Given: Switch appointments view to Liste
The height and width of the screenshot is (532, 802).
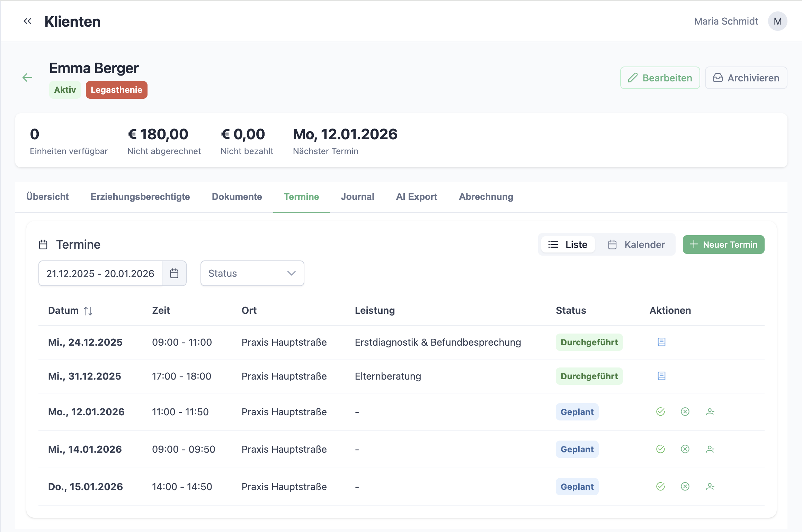Looking at the screenshot, I should point(568,245).
